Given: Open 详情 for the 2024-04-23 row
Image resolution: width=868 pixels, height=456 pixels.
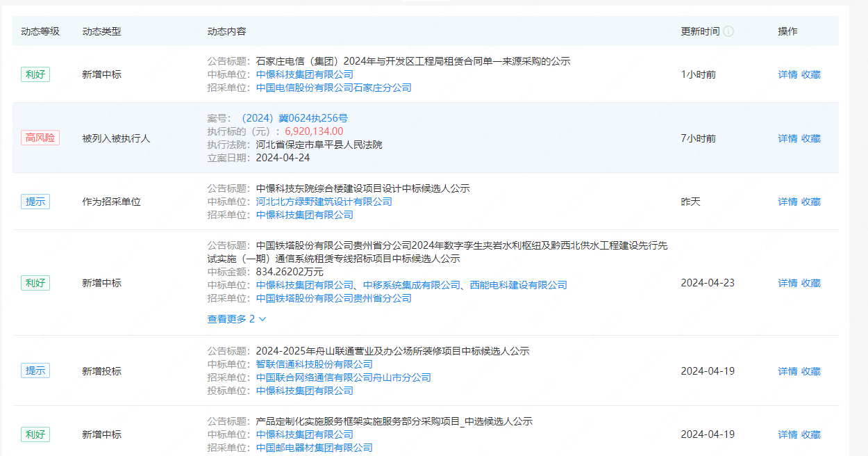Looking at the screenshot, I should [x=787, y=283].
